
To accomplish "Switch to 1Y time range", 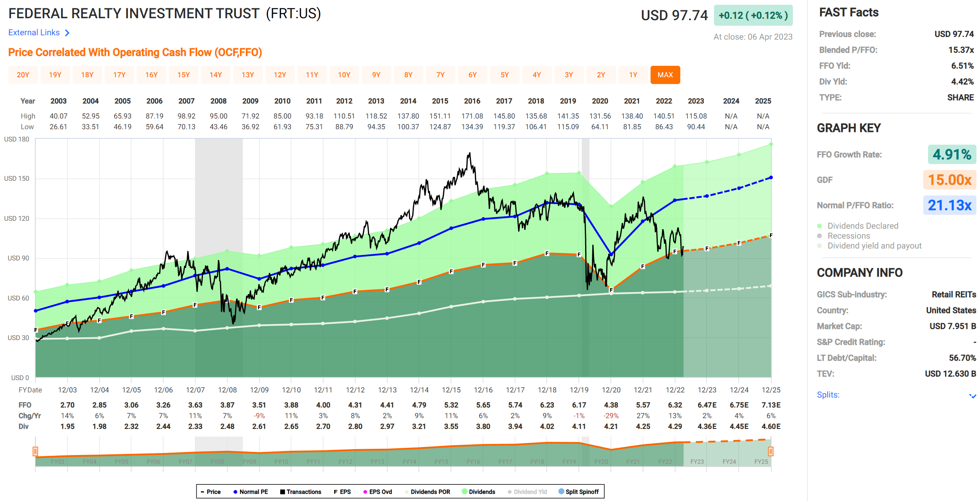I will [x=633, y=75].
